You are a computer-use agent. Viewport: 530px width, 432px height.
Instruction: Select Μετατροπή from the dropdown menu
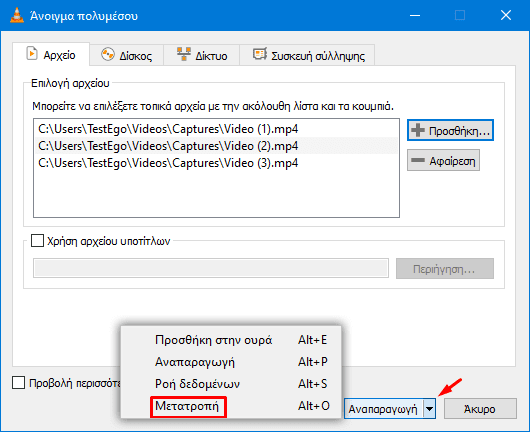(x=231, y=406)
